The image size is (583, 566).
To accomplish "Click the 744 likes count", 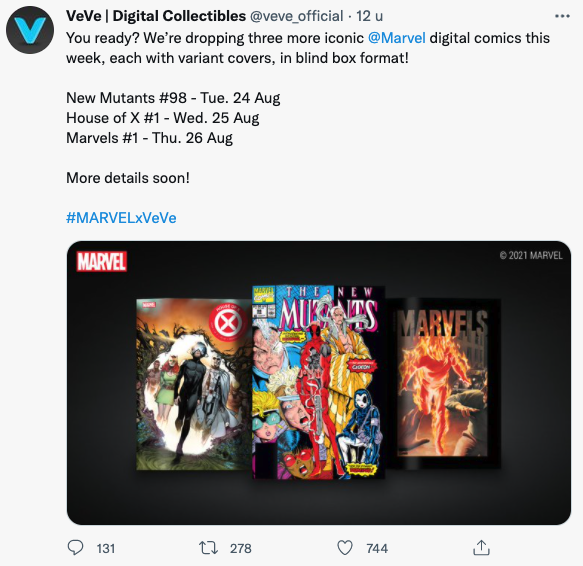I will click(x=377, y=549).
